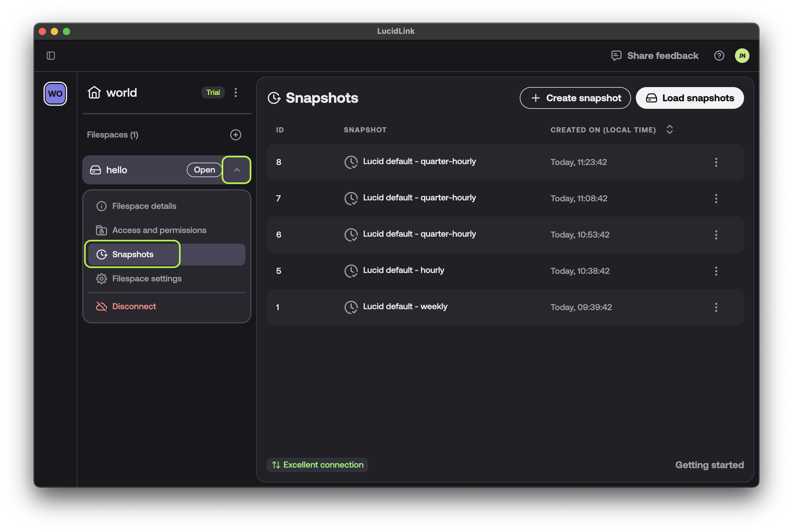Click the Access and permissions lock-folder icon

101,230
